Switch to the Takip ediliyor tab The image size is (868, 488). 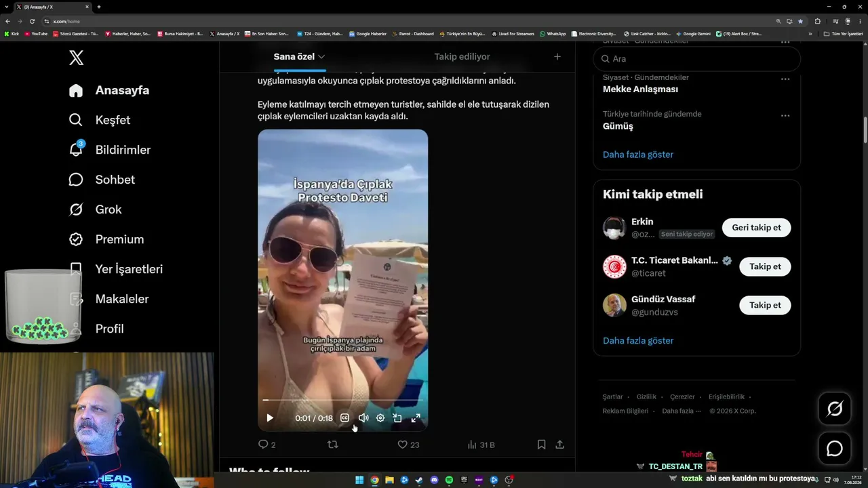[x=462, y=57]
